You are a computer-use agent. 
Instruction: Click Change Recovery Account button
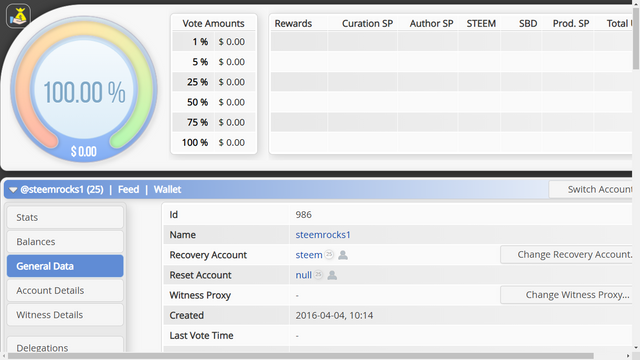[x=567, y=255]
